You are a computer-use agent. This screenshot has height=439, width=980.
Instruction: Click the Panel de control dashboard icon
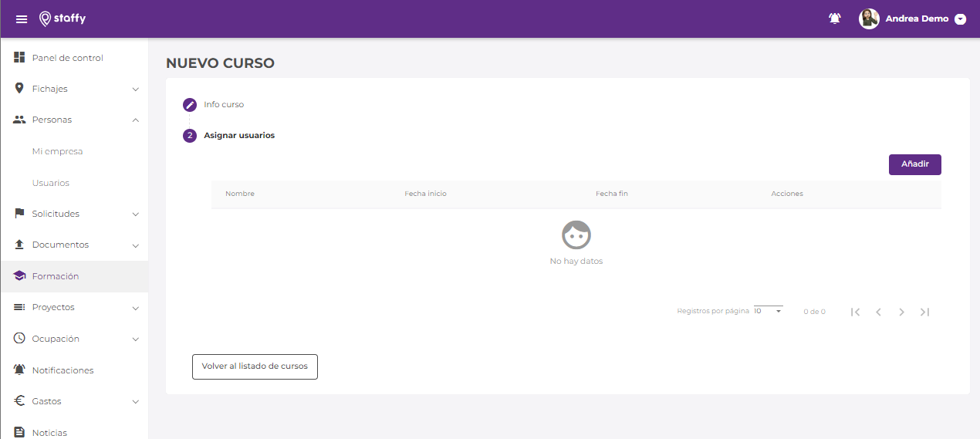point(19,58)
